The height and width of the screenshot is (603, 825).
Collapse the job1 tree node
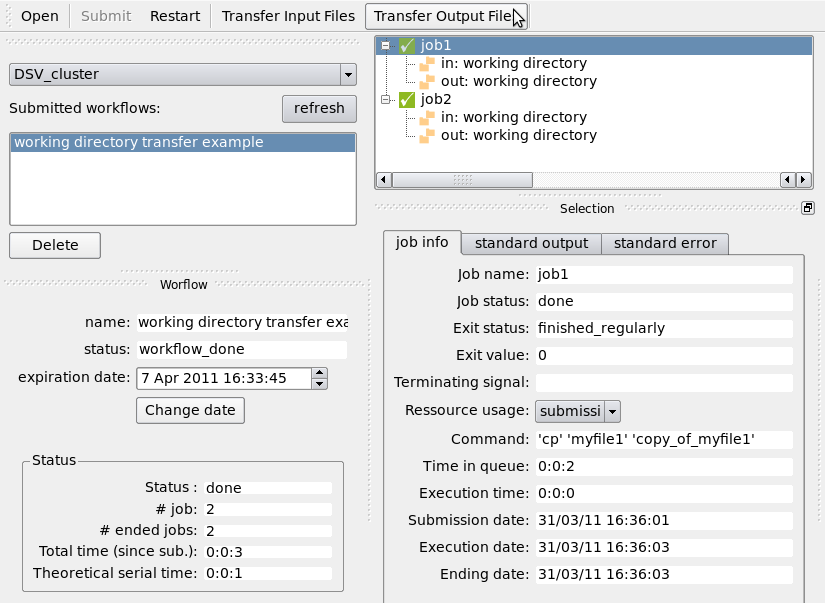click(386, 45)
